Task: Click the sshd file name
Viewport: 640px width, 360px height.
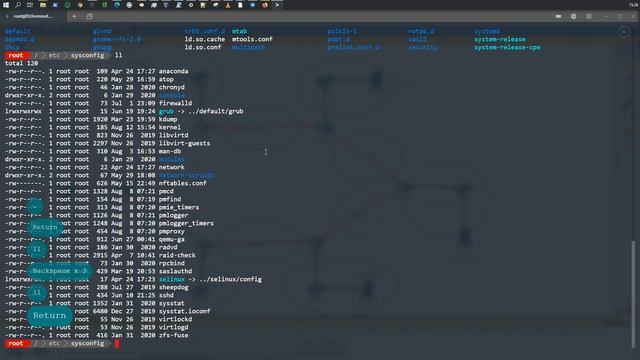Action: pyautogui.click(x=166, y=295)
